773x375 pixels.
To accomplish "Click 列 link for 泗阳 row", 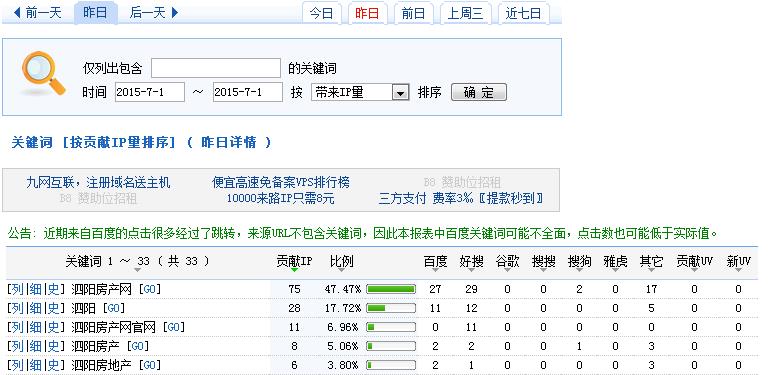I will pyautogui.click(x=18, y=308).
